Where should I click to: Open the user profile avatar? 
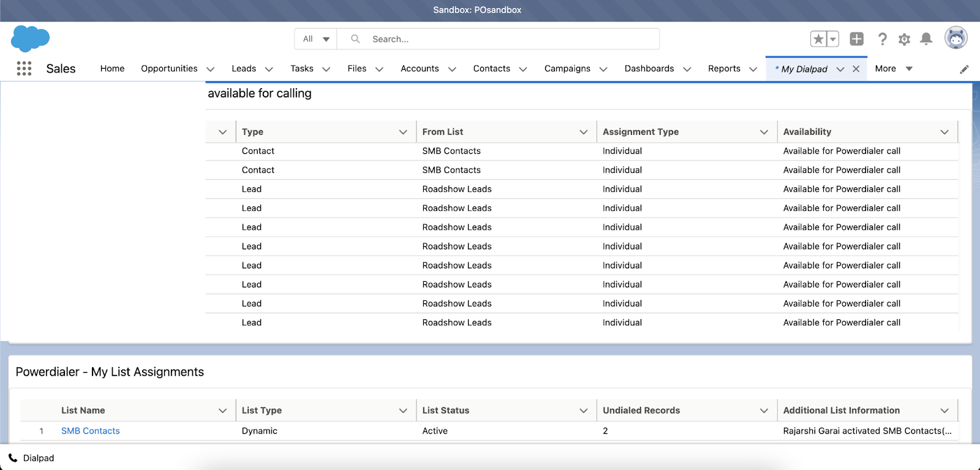(x=956, y=38)
